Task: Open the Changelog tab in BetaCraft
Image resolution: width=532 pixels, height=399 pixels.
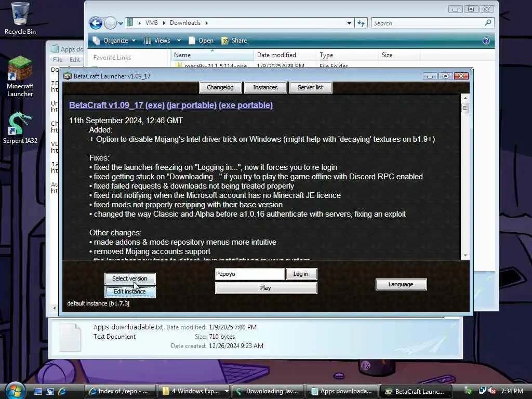Action: tap(220, 87)
